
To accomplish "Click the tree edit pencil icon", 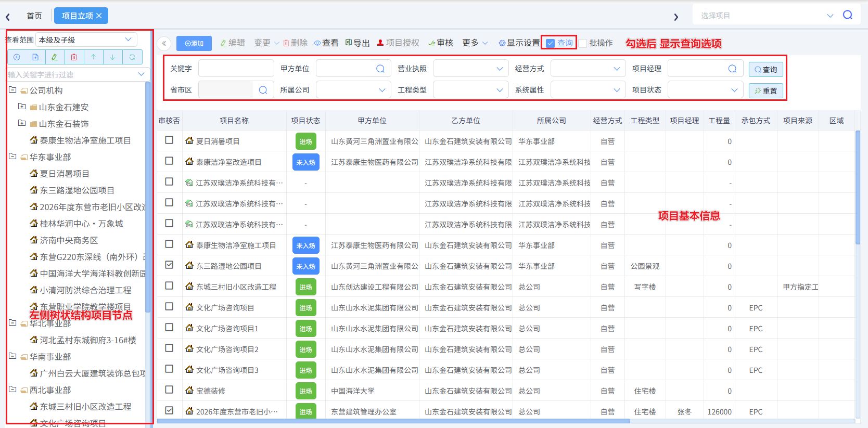I will click(55, 57).
